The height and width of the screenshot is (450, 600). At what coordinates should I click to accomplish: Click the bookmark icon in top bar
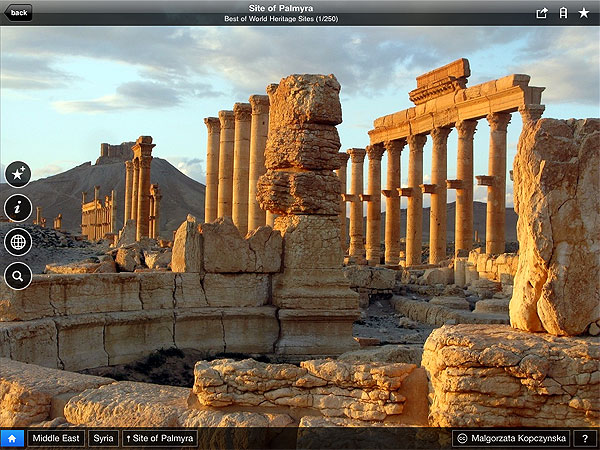[563, 13]
